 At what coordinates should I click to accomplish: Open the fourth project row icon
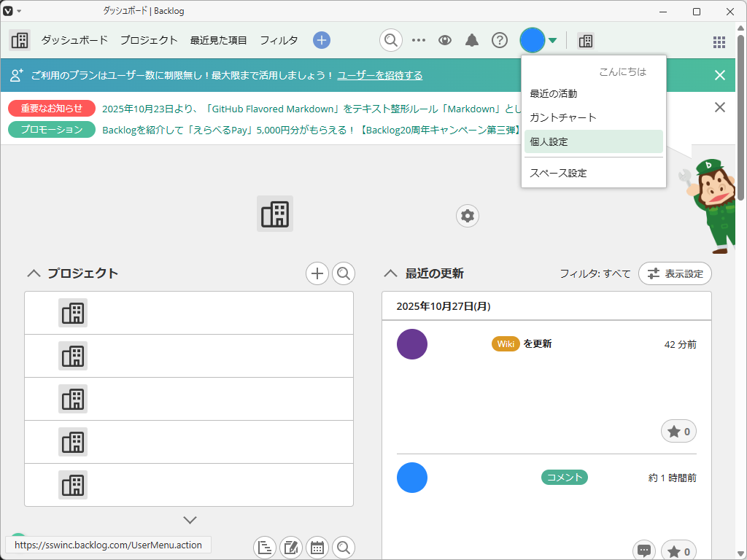(73, 442)
